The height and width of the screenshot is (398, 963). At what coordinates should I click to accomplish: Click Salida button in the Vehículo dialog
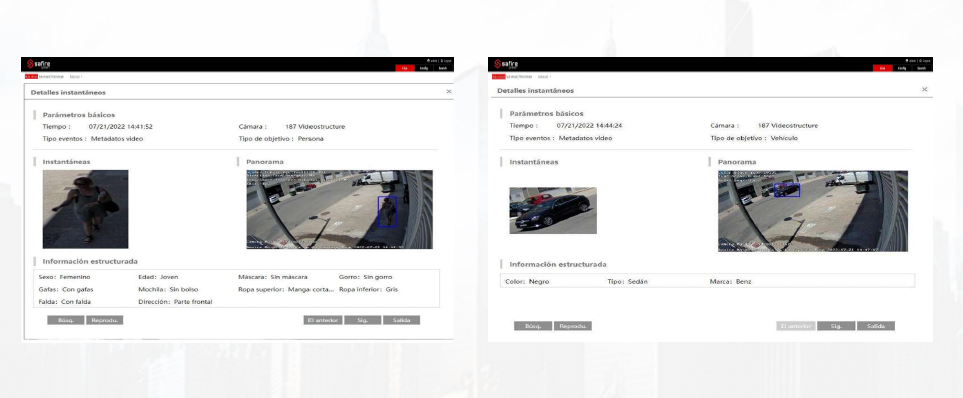tap(876, 326)
